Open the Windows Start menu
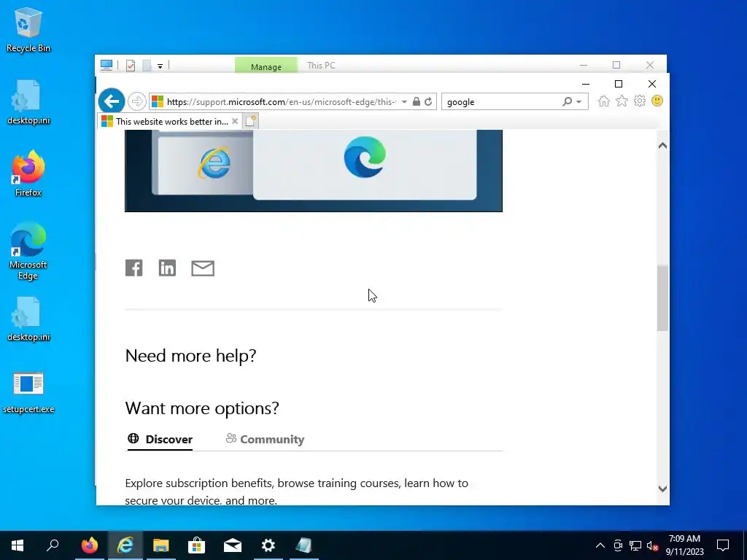Image resolution: width=747 pixels, height=560 pixels. coord(18,545)
